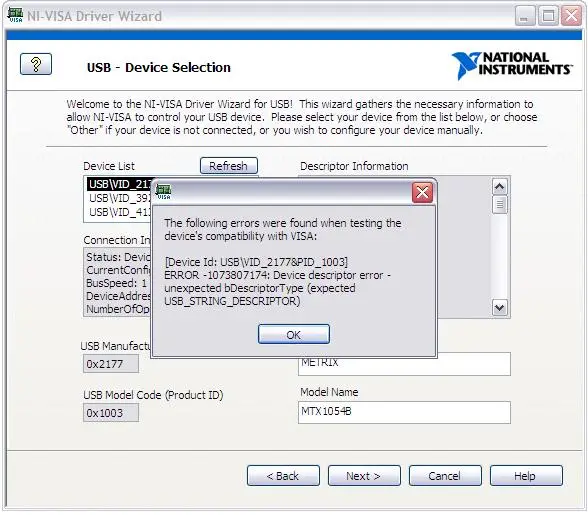Select the USB\VID_21 device entry
The image size is (588, 515).
pos(119,184)
